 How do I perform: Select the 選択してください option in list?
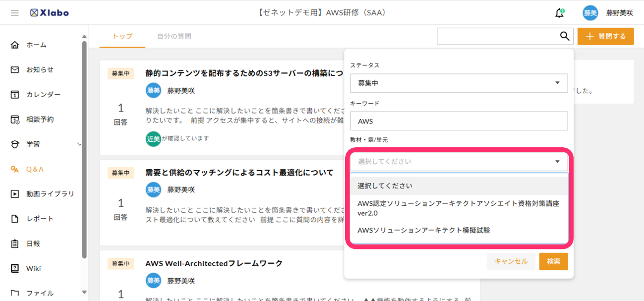[459, 185]
